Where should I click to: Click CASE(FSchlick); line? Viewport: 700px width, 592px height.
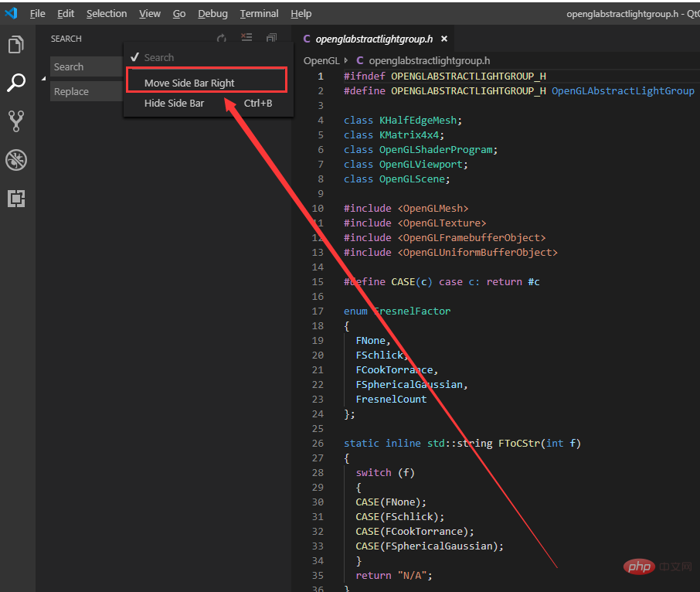coord(400,517)
